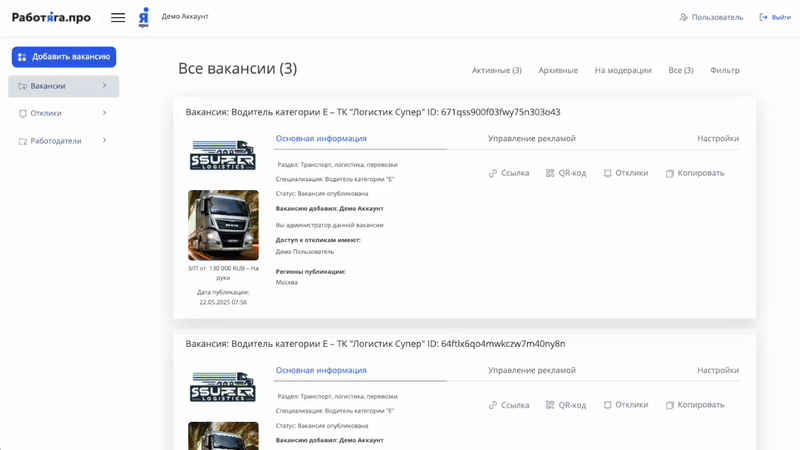Open the Фильтр option
The image size is (800, 450).
724,70
